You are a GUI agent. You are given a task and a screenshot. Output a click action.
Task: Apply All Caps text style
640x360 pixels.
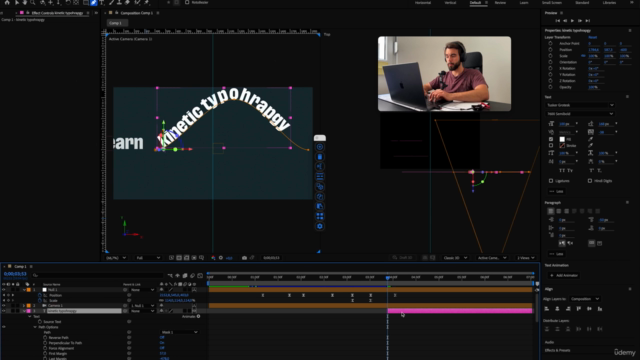562,170
